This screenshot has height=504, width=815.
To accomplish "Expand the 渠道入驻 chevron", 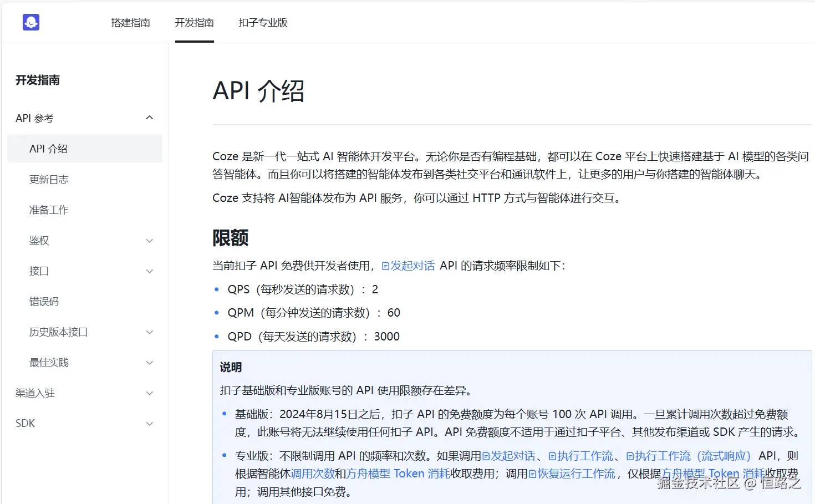I will click(149, 393).
